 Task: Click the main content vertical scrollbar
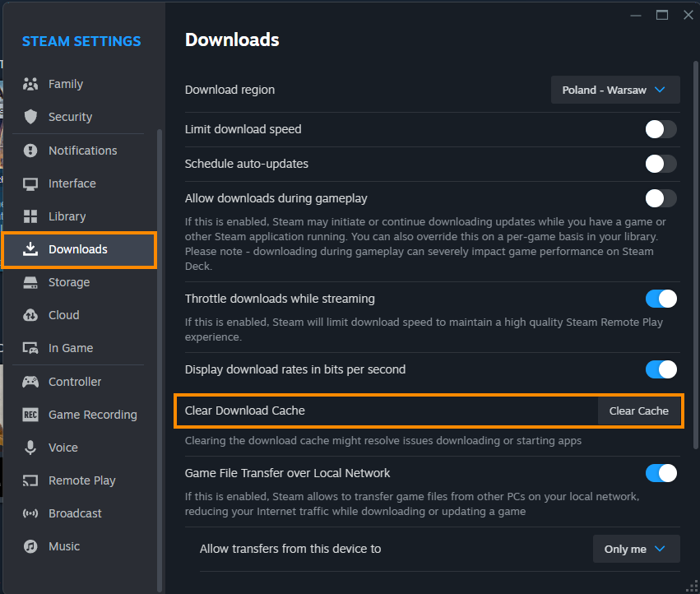(696, 254)
